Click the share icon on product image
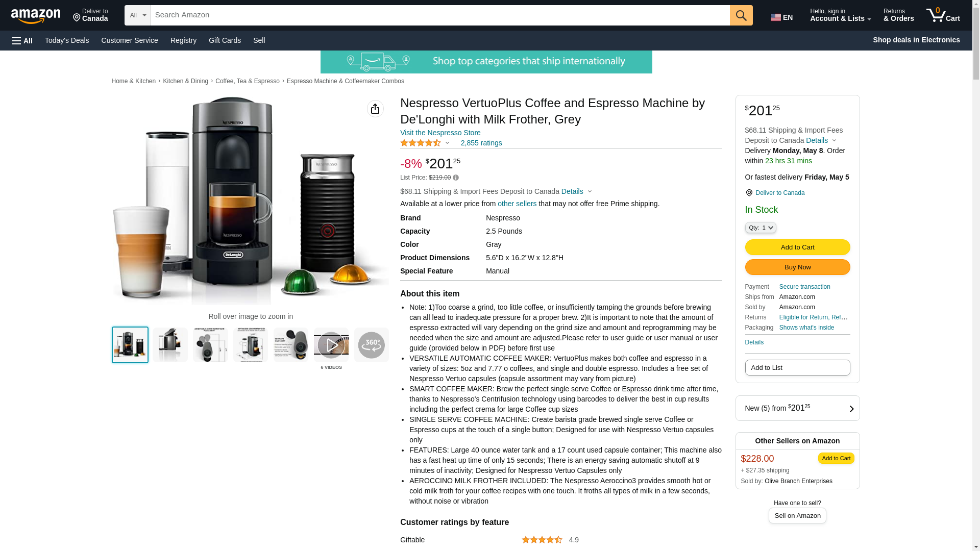 [375, 109]
